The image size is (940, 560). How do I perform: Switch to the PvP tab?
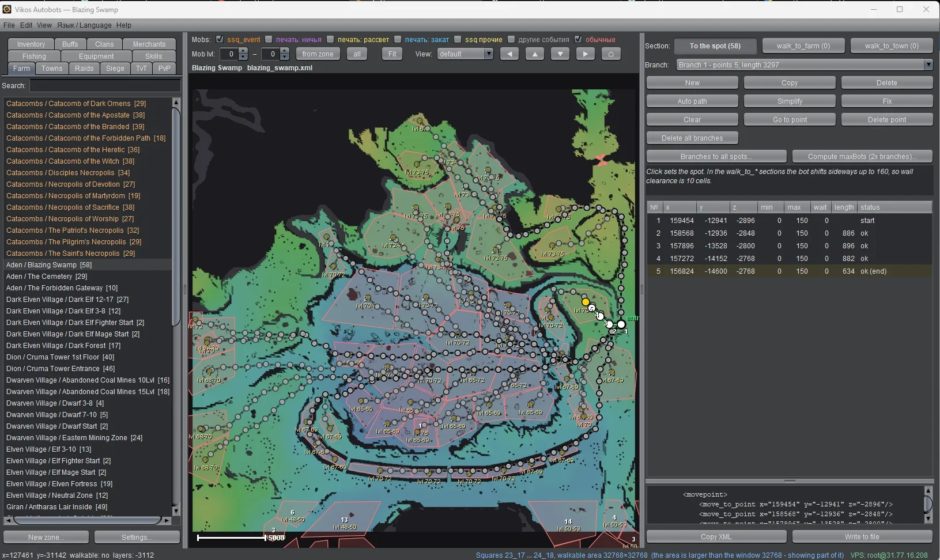pos(165,69)
